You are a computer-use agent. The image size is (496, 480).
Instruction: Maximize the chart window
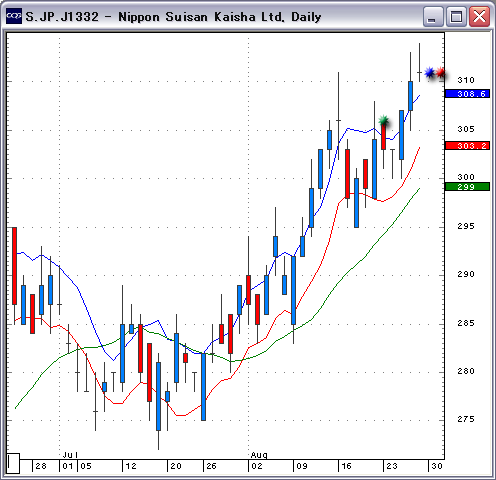pyautogui.click(x=456, y=16)
